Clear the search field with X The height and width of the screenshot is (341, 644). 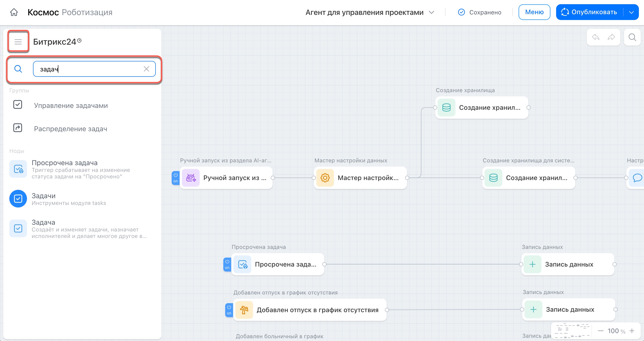pos(146,69)
